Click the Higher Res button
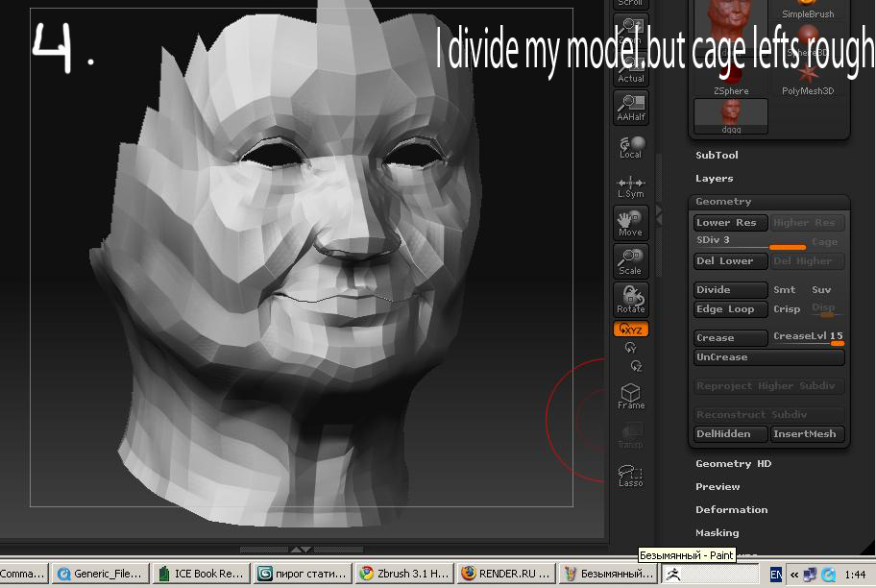Image resolution: width=876 pixels, height=588 pixels. tap(807, 223)
